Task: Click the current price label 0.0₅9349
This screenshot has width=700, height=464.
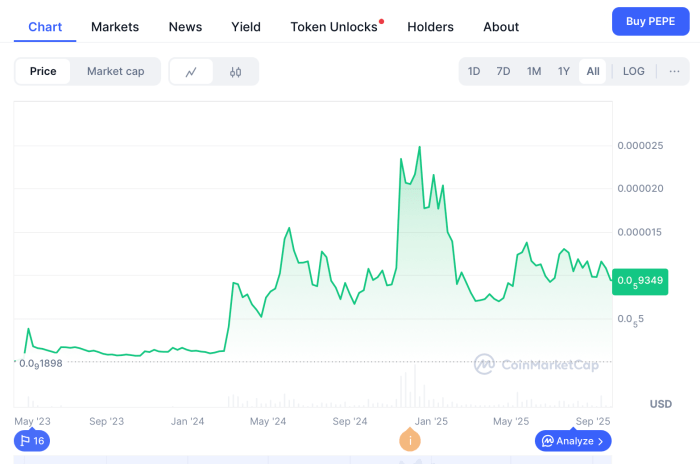Action: (640, 280)
